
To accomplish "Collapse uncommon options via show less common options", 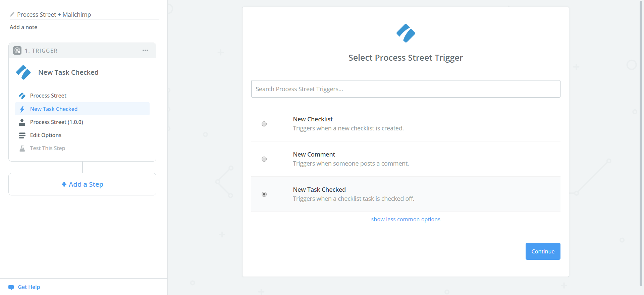I will point(406,219).
